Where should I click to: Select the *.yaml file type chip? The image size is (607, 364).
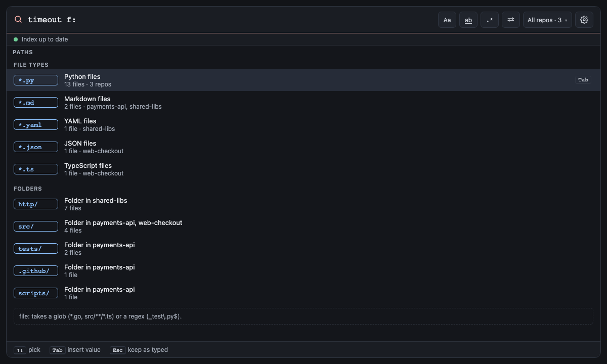[36, 125]
